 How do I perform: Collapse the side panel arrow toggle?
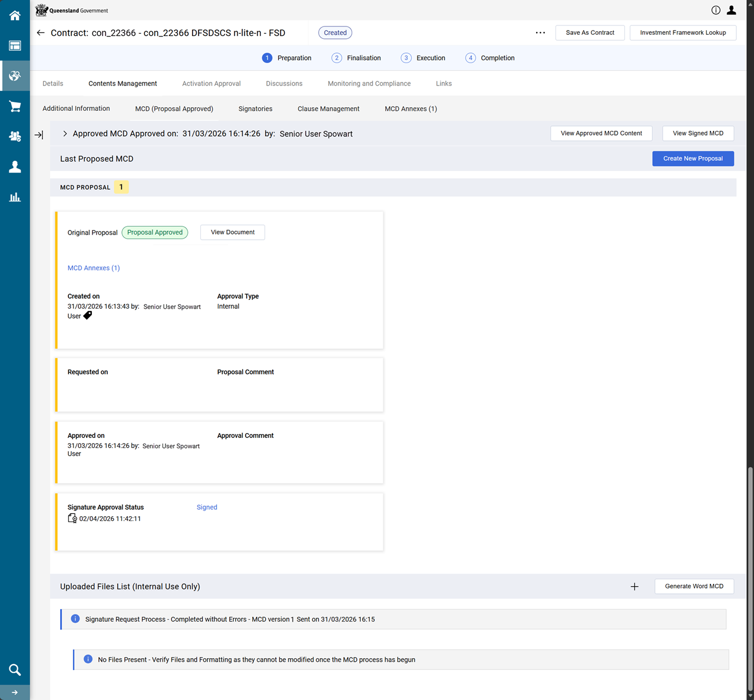(x=39, y=135)
